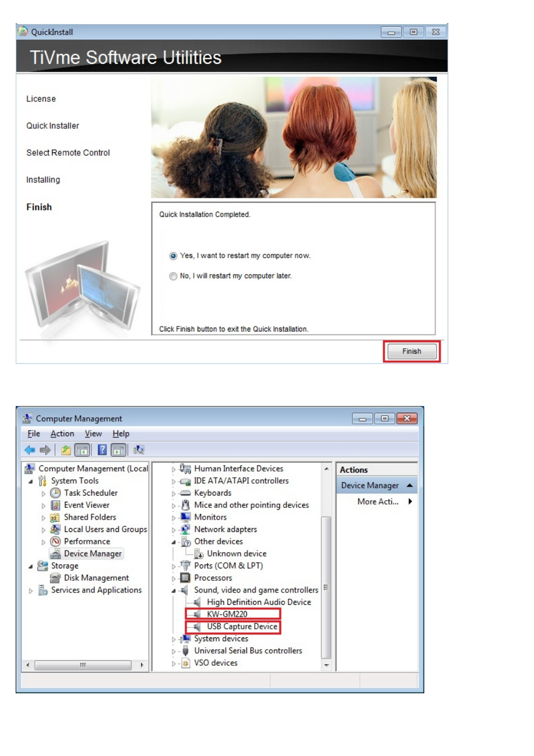
Task: Close the Computer Management window
Action: [407, 418]
